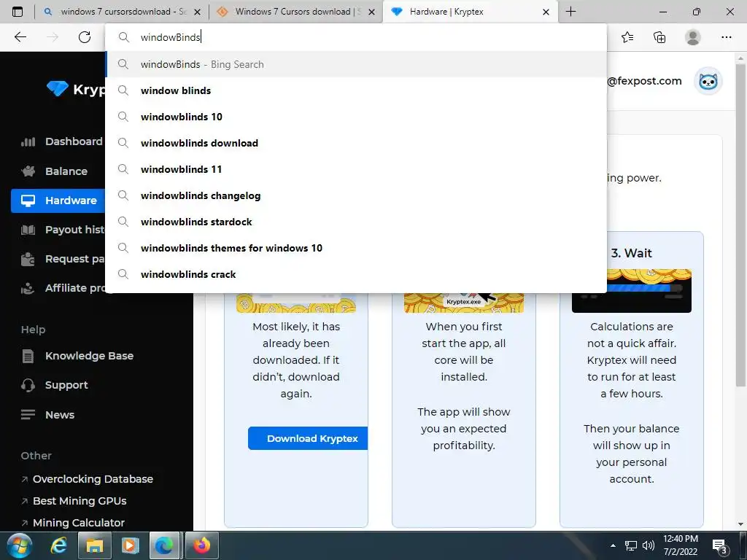Pick the 'windowblinds crack' suggestion

point(356,274)
